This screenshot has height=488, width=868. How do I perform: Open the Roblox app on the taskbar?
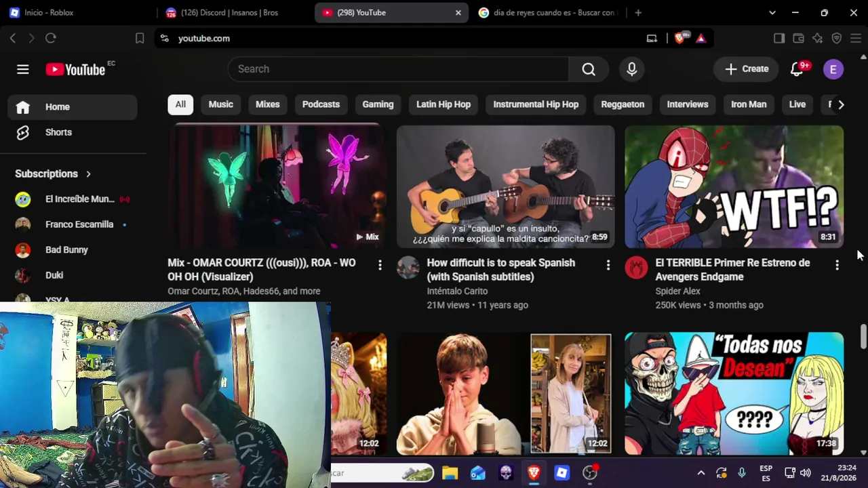561,473
